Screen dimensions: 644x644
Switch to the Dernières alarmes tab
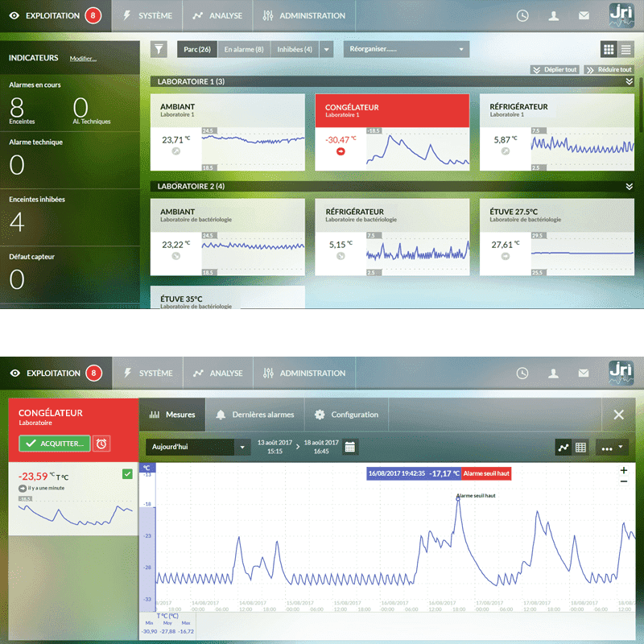point(254,415)
